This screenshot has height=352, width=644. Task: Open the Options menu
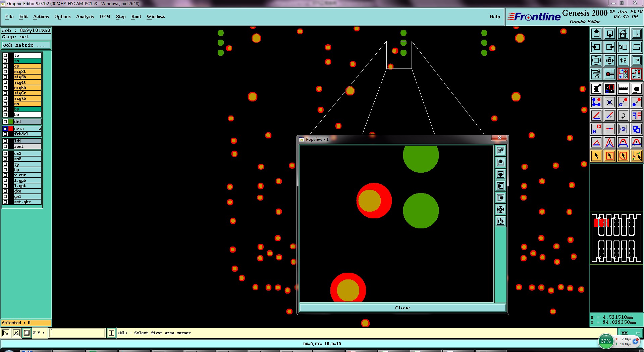point(62,16)
